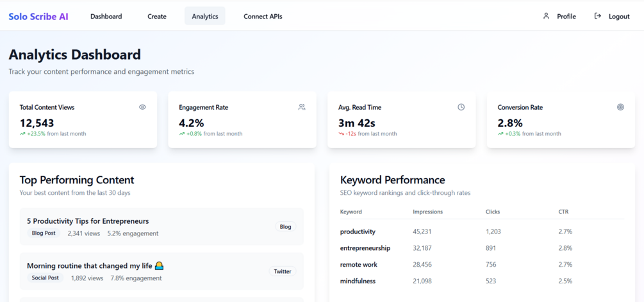This screenshot has height=302, width=644.
Task: Click the user icon beside Profile
Action: [546, 16]
